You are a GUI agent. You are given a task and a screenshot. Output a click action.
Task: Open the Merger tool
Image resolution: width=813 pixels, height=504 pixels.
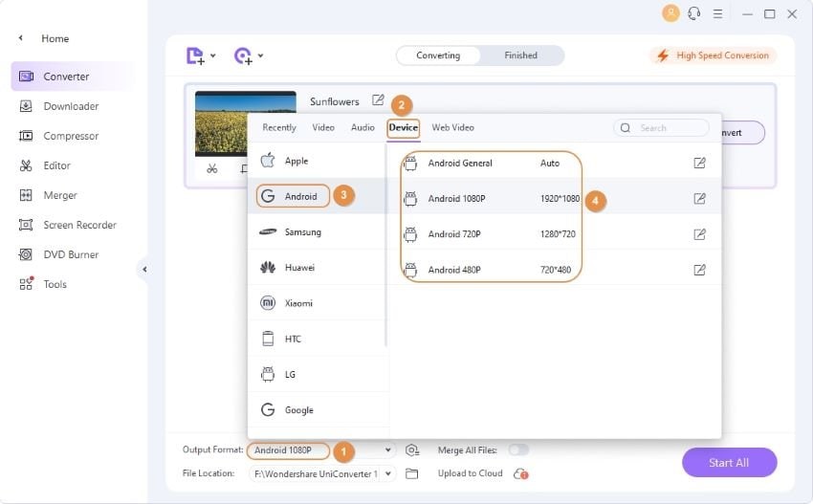(48, 195)
